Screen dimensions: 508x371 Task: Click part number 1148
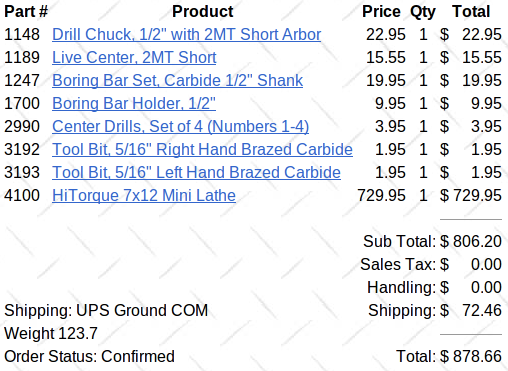click(x=22, y=34)
